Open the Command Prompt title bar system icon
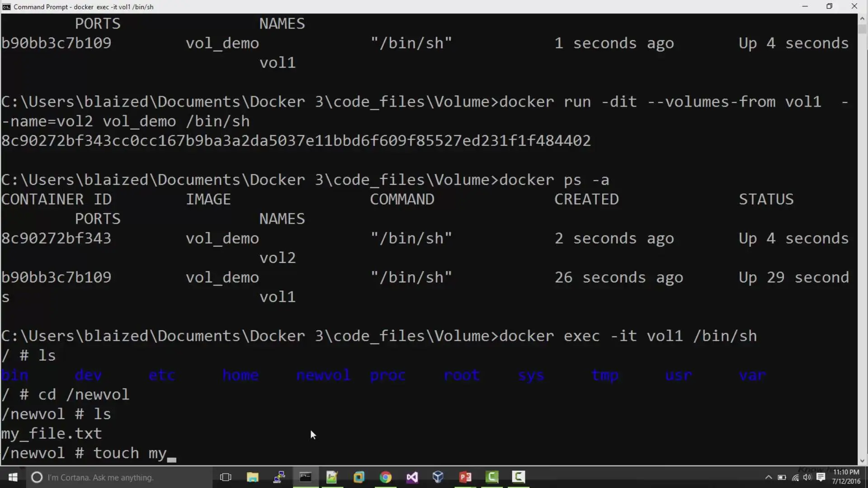 [6, 7]
